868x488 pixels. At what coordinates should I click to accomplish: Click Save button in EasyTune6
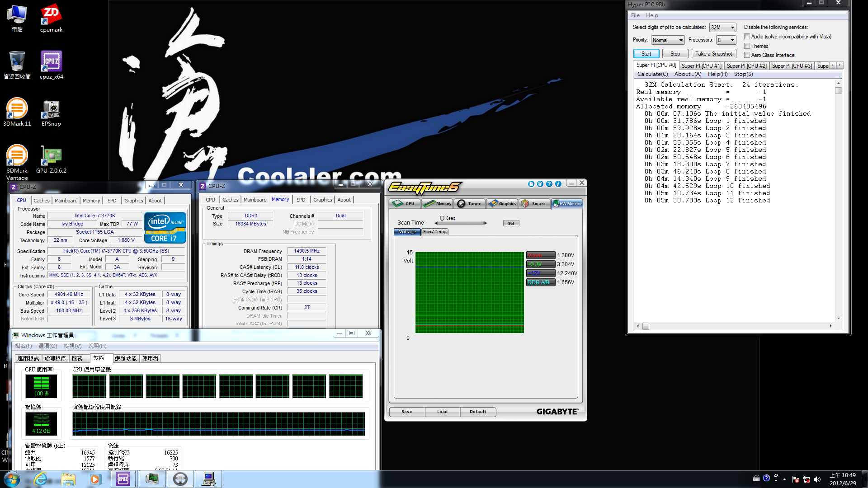click(x=406, y=412)
